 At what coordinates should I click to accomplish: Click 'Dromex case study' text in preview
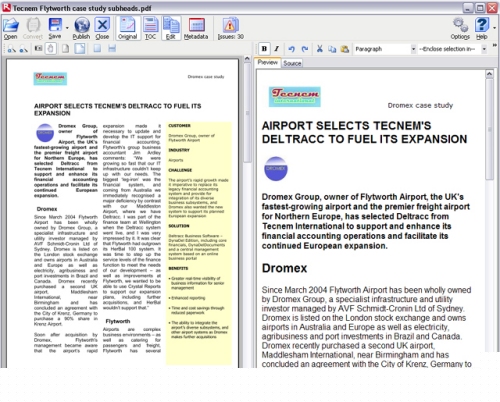click(420, 105)
